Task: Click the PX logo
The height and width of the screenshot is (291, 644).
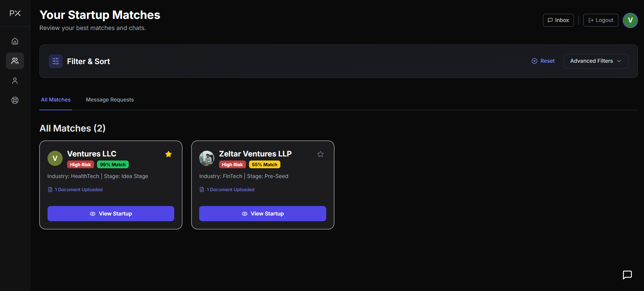Action: (x=15, y=13)
